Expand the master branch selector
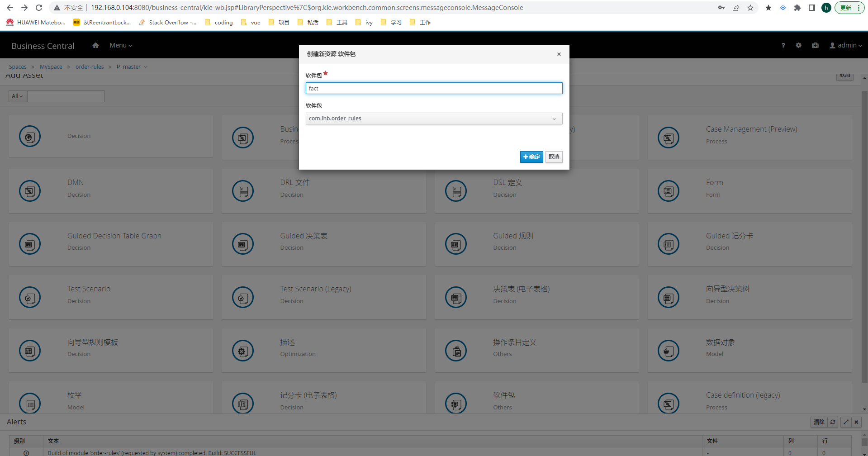Viewport: 868px width, 456px height. pos(132,67)
